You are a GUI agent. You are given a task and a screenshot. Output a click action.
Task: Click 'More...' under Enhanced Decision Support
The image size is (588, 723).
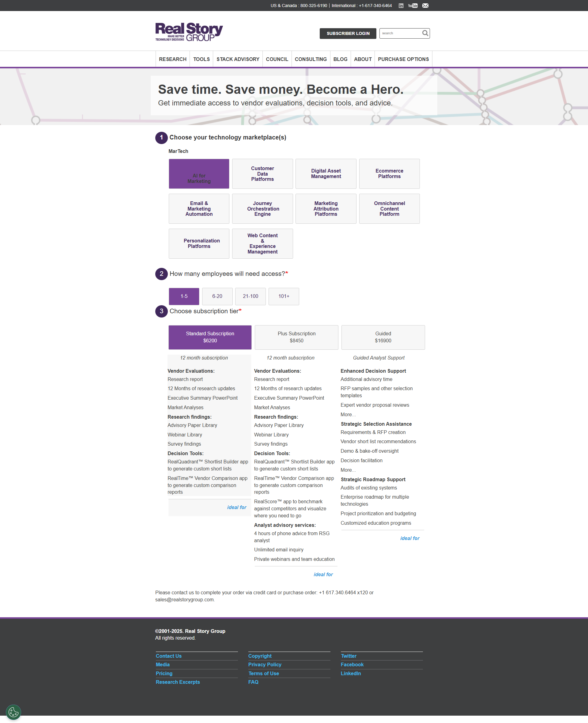[x=348, y=415]
